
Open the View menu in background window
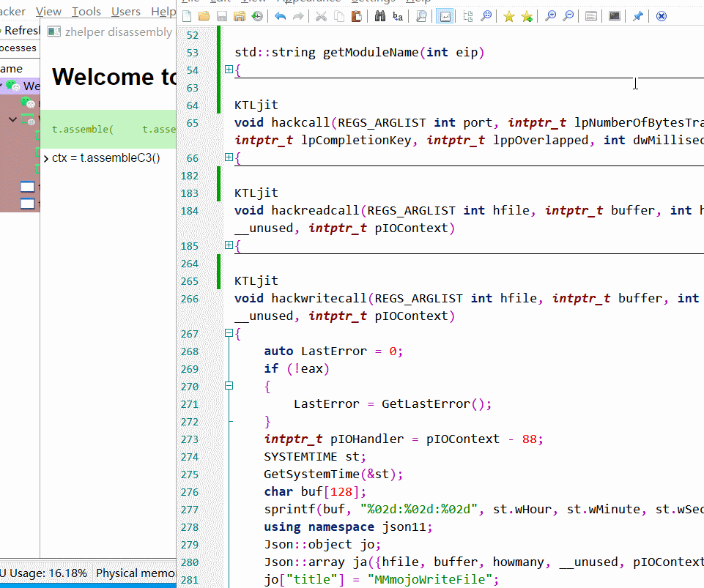pyautogui.click(x=48, y=11)
